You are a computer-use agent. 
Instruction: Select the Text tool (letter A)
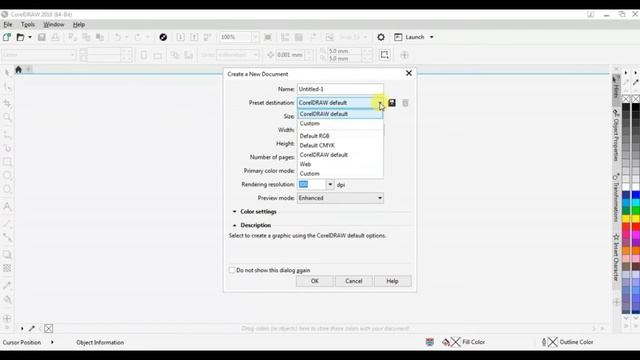tap(7, 207)
